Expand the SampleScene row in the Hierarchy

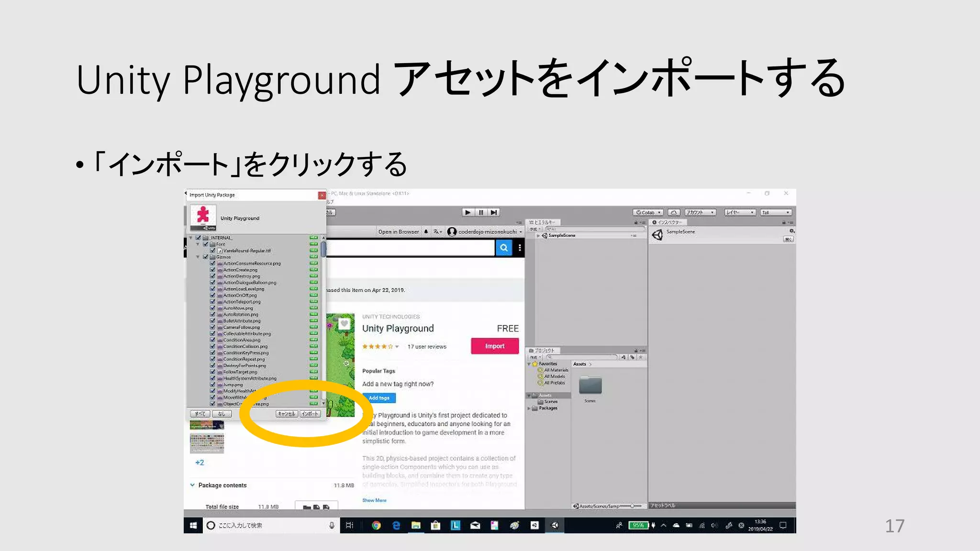(x=538, y=236)
